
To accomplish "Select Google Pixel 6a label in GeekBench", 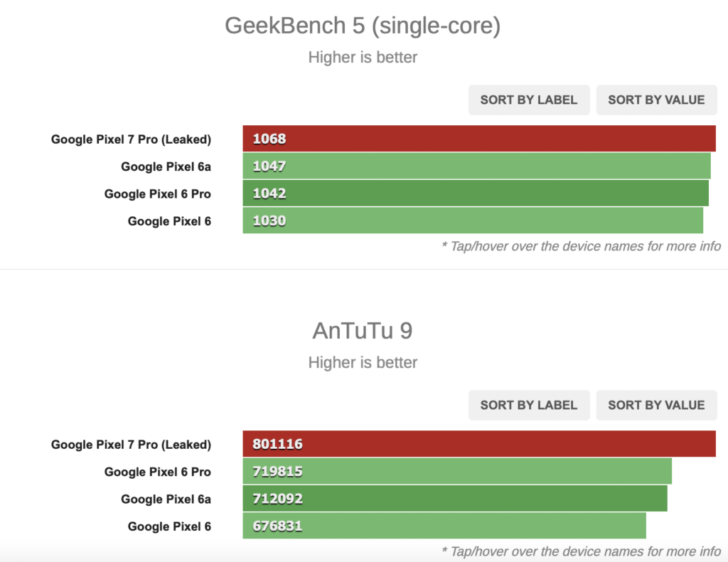I will click(x=166, y=166).
